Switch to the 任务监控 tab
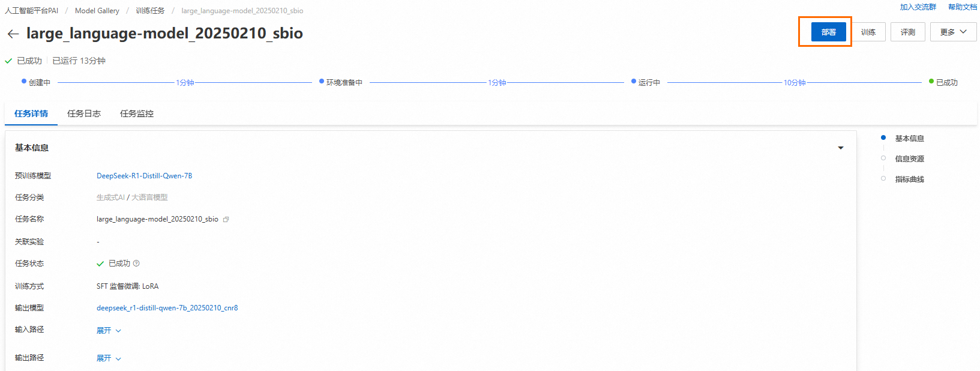This screenshot has height=371, width=980. click(x=137, y=113)
